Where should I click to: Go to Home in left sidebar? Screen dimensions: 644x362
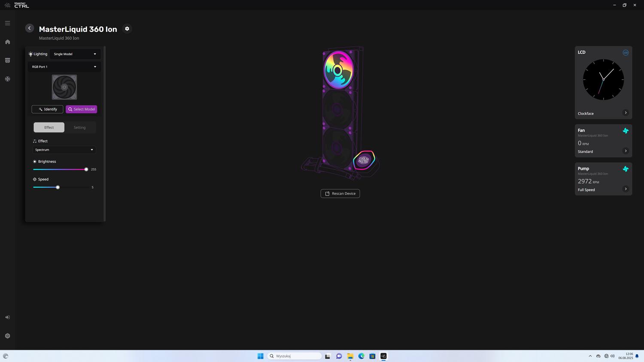(7, 42)
